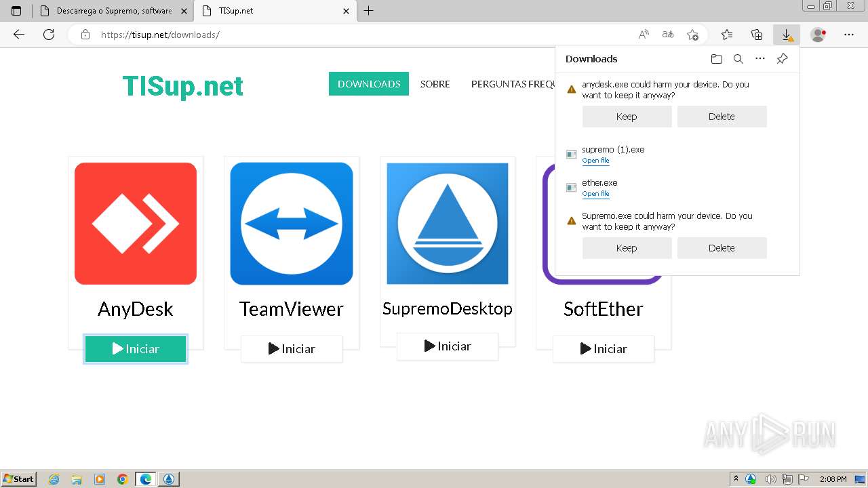Pin the Downloads panel
The image size is (868, 488).
point(782,59)
